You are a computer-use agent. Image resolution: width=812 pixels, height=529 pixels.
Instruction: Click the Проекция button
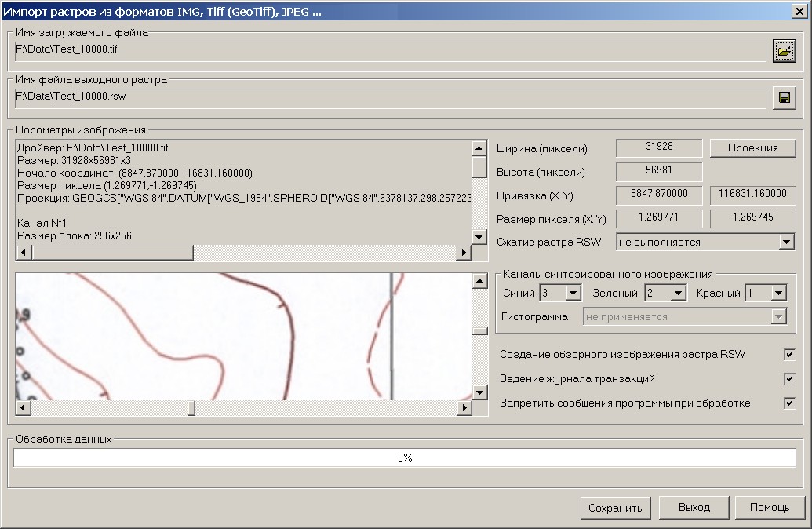(x=752, y=148)
